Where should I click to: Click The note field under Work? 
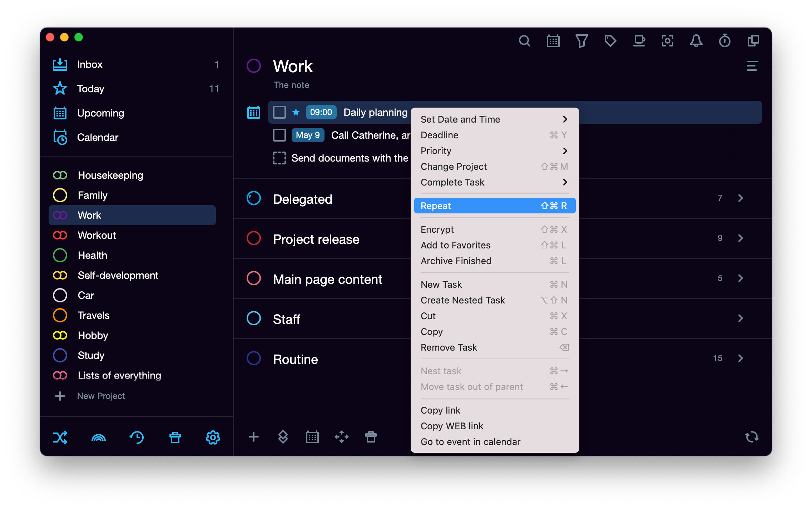[291, 85]
